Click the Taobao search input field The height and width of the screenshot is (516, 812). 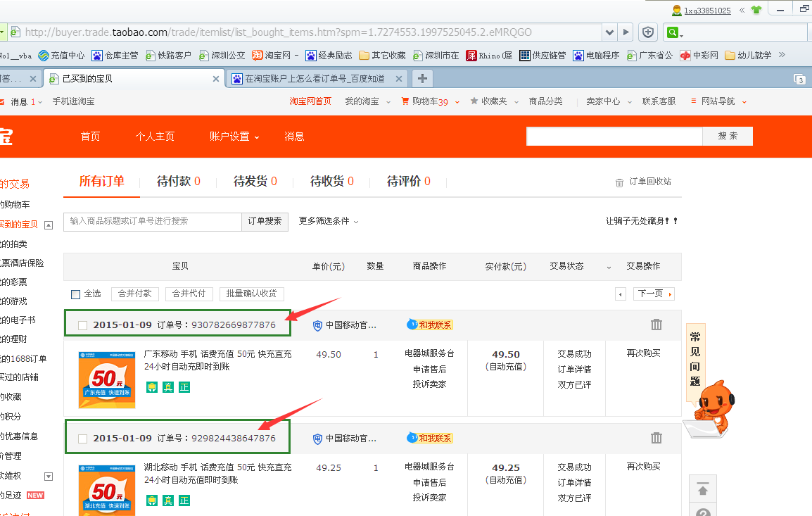point(614,137)
